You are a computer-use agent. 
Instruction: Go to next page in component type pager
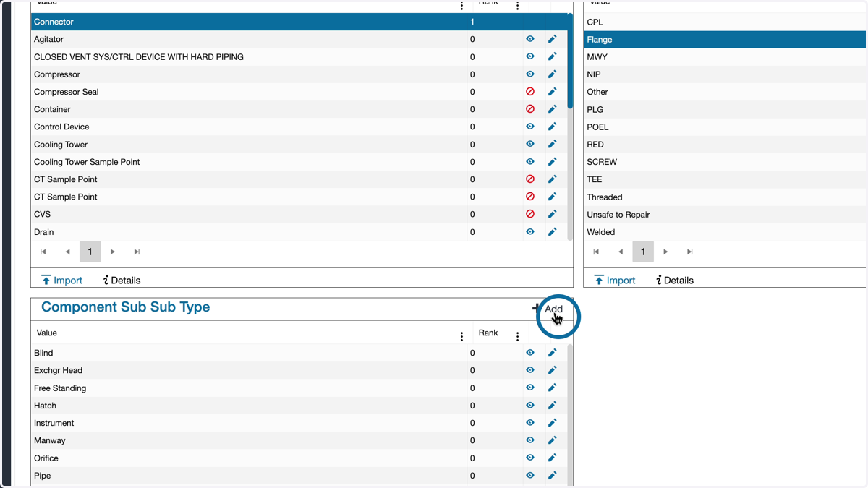pos(113,252)
